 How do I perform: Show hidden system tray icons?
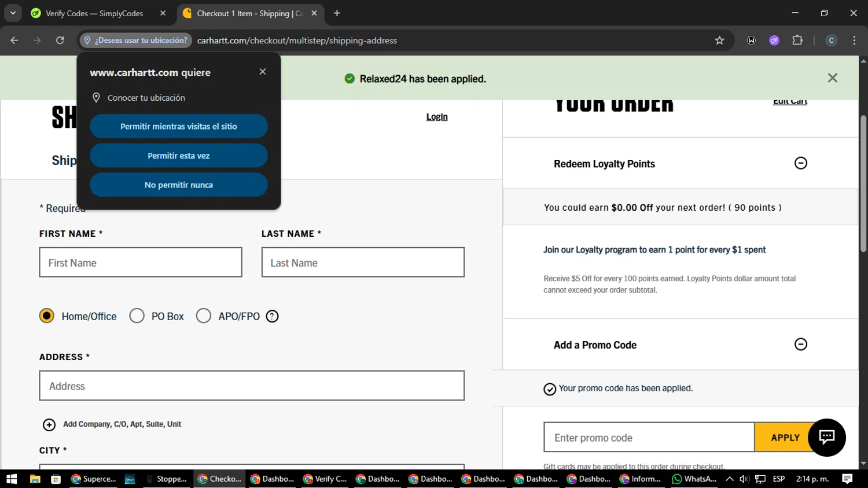tap(730, 479)
